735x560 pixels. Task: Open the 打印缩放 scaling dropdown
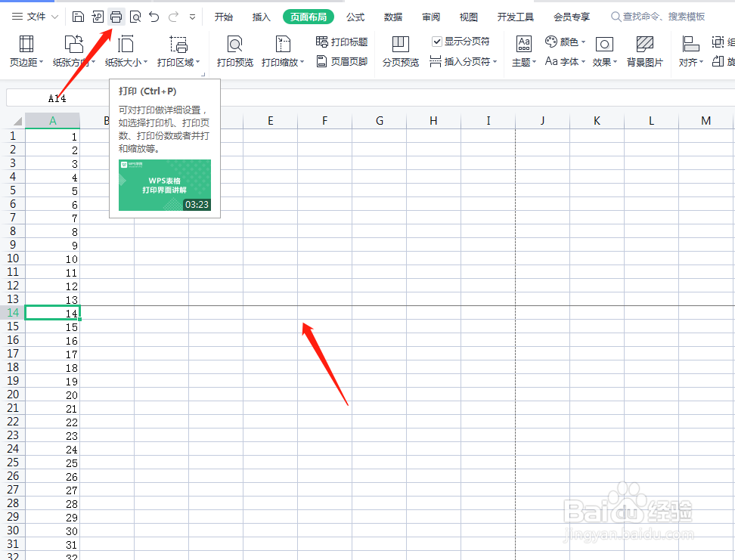point(283,51)
